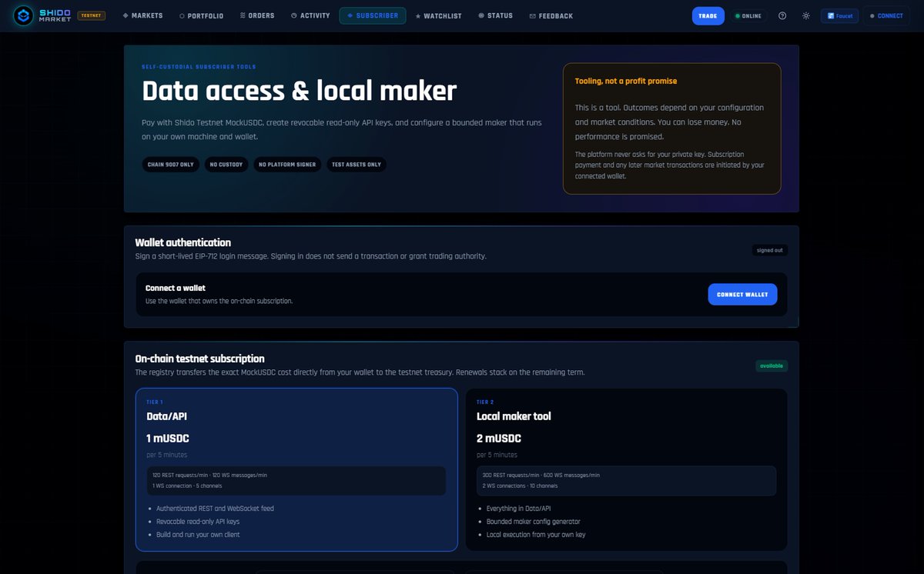Open the Markets nav tab
Viewport: 924px width, 574px height.
click(142, 15)
